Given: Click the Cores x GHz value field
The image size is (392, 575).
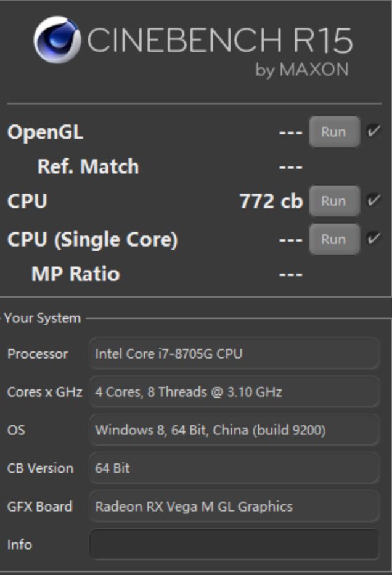Looking at the screenshot, I should 234,392.
